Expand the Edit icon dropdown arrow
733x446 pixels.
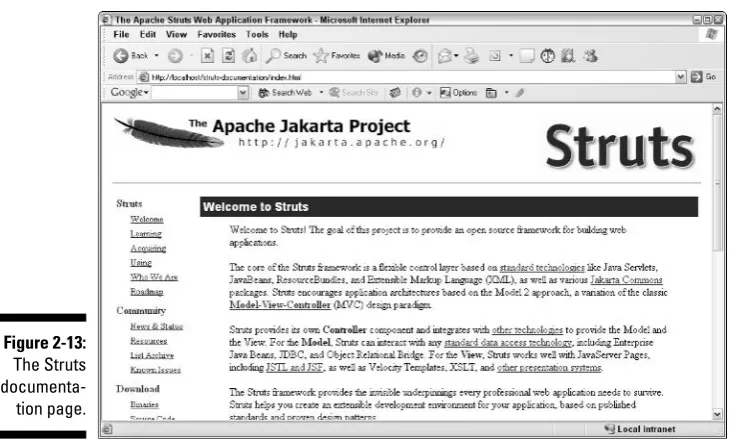(511, 56)
